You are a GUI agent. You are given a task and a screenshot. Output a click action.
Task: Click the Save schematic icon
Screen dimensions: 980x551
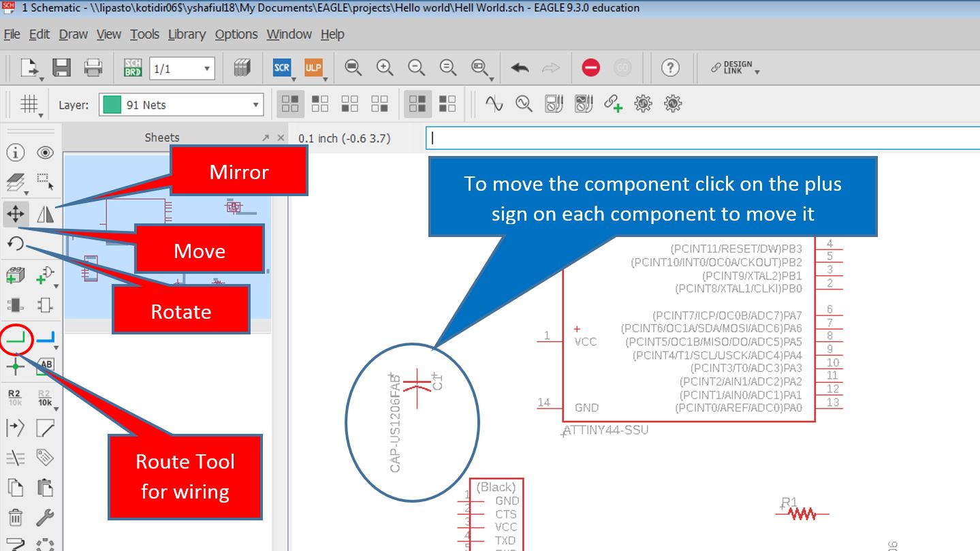click(62, 67)
